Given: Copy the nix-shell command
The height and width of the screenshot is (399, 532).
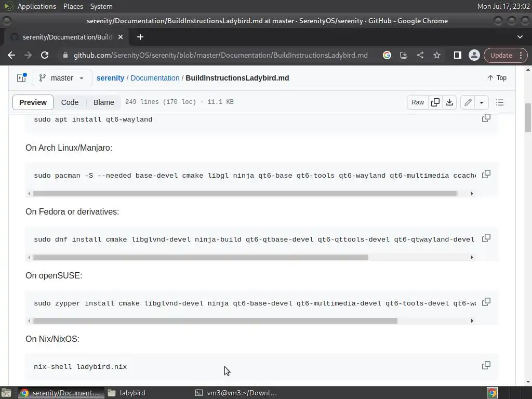Looking at the screenshot, I should pos(486,365).
